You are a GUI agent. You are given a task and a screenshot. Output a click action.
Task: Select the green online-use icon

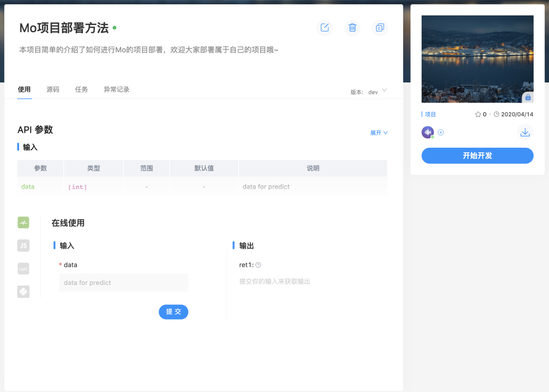click(23, 222)
